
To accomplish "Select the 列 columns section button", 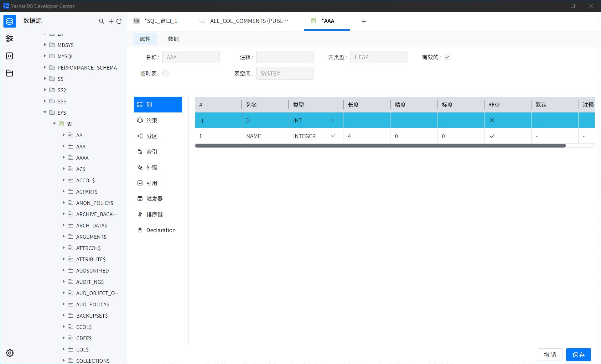I will (158, 105).
